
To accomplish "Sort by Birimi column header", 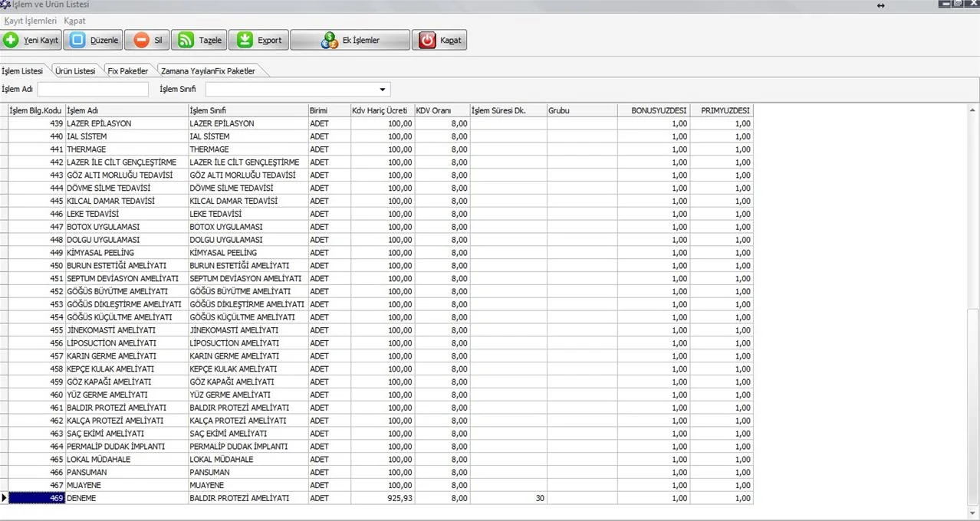I will coord(329,110).
